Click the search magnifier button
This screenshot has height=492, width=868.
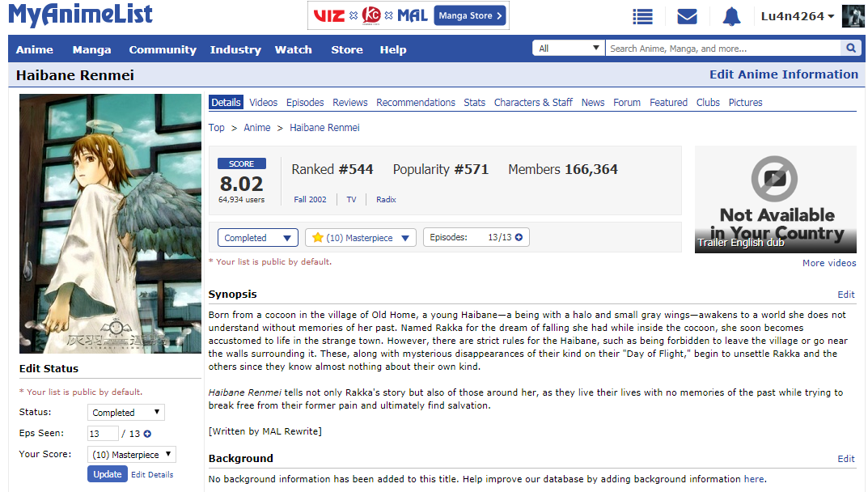(850, 49)
